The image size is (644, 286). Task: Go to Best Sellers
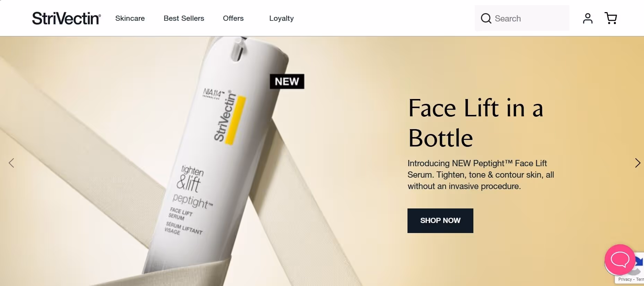pyautogui.click(x=184, y=18)
